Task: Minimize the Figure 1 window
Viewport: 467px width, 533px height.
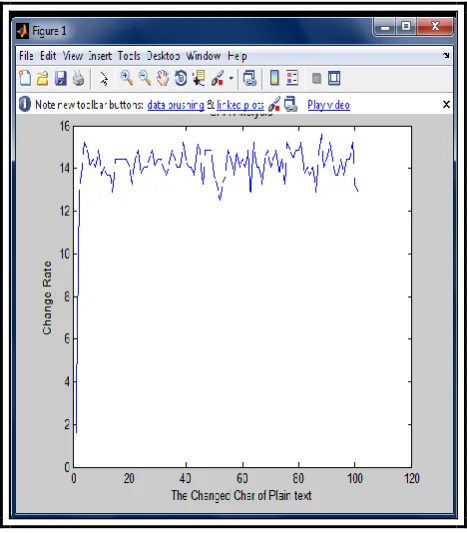Action: coord(385,27)
